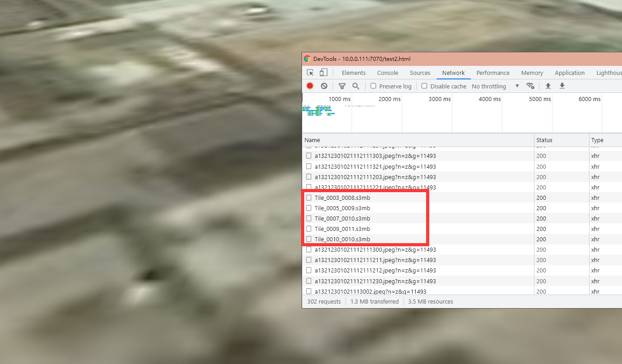The image size is (622, 364).
Task: Stop recording network log (red record icon)
Action: click(310, 86)
